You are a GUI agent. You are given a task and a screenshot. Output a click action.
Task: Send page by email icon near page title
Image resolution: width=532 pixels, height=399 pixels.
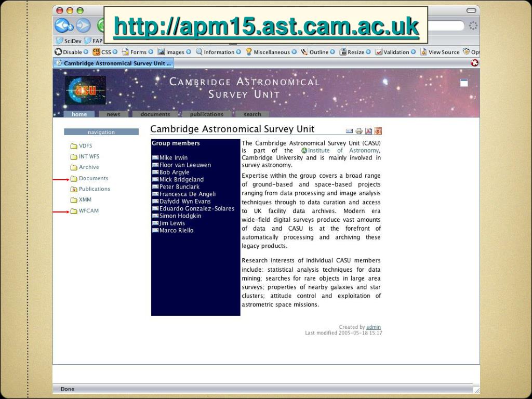point(349,131)
